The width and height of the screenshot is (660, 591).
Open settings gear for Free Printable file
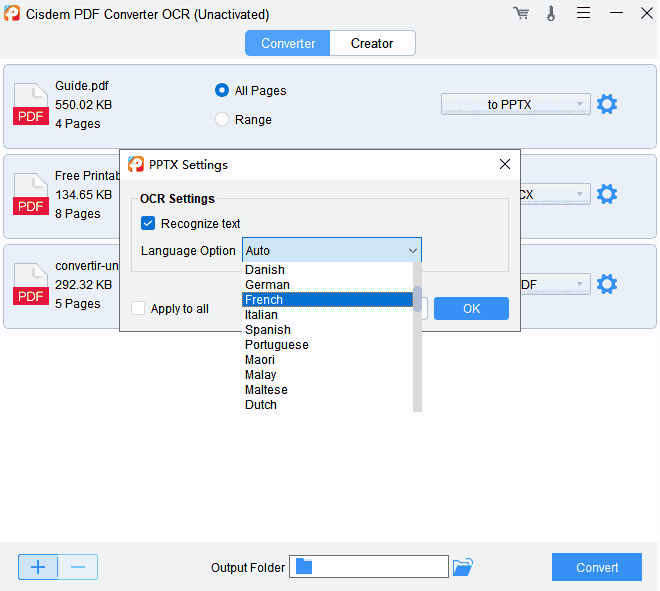607,194
